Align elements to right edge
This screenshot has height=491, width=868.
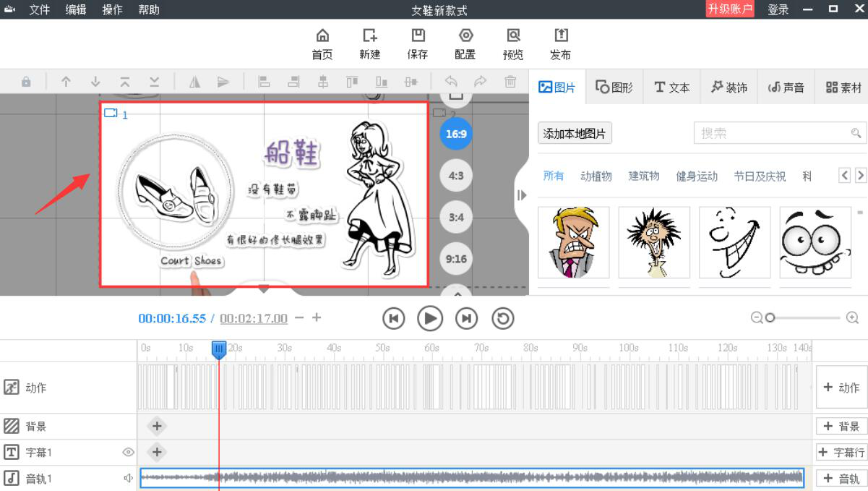293,82
